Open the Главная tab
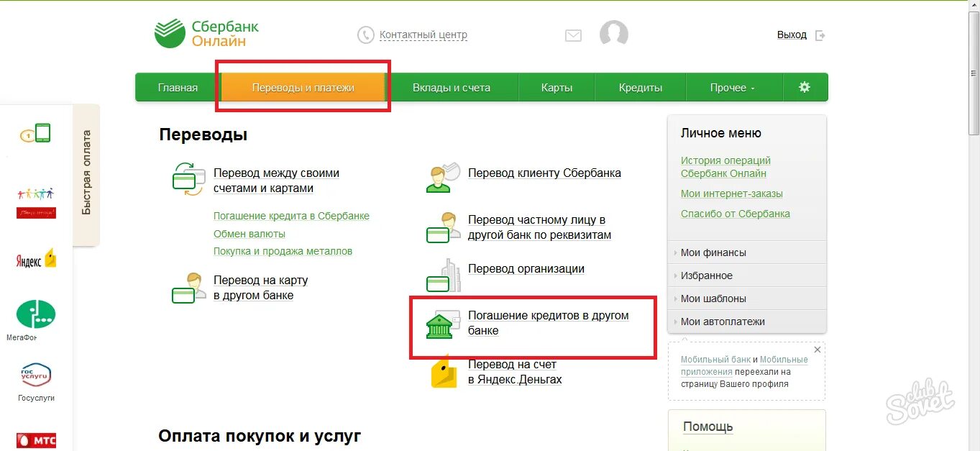Screen dimensions: 980x451 coord(178,88)
